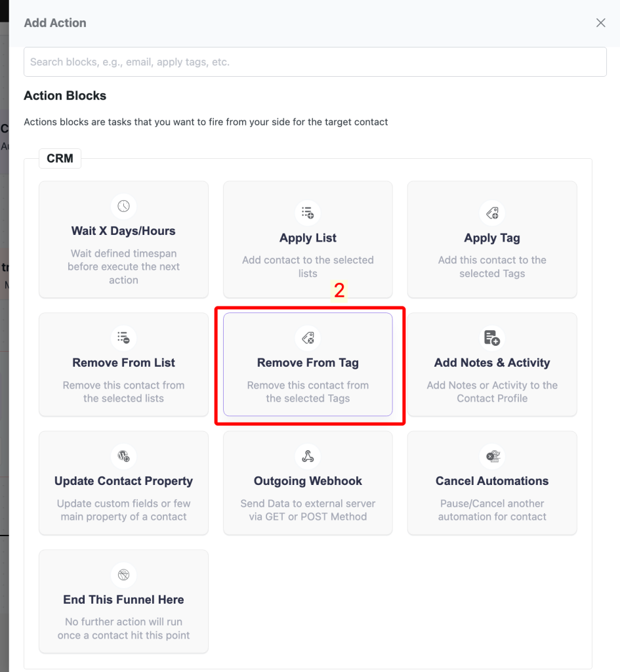Select the Remove From List description text
This screenshot has height=672, width=620.
(123, 392)
